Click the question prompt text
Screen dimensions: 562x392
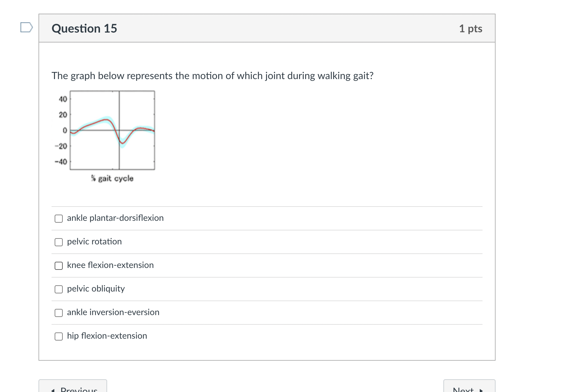coord(212,75)
